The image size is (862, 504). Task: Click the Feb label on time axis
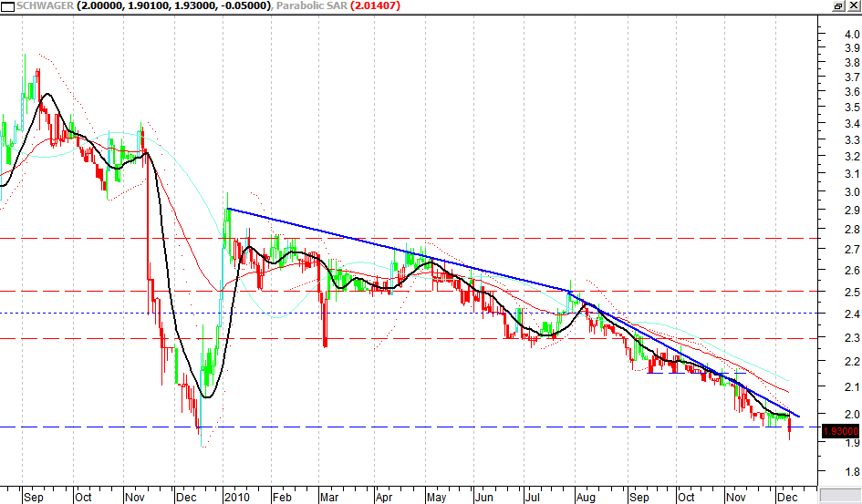coord(282,497)
